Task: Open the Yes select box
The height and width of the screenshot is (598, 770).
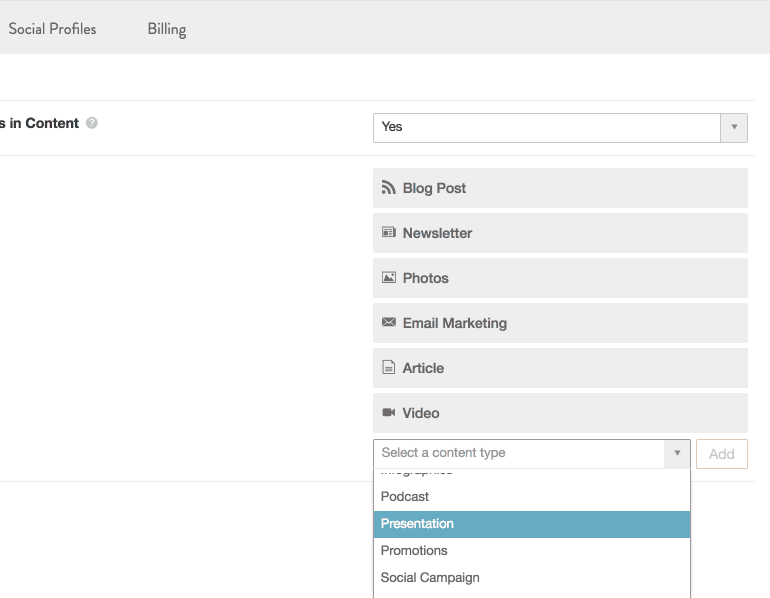Action: click(x=546, y=128)
